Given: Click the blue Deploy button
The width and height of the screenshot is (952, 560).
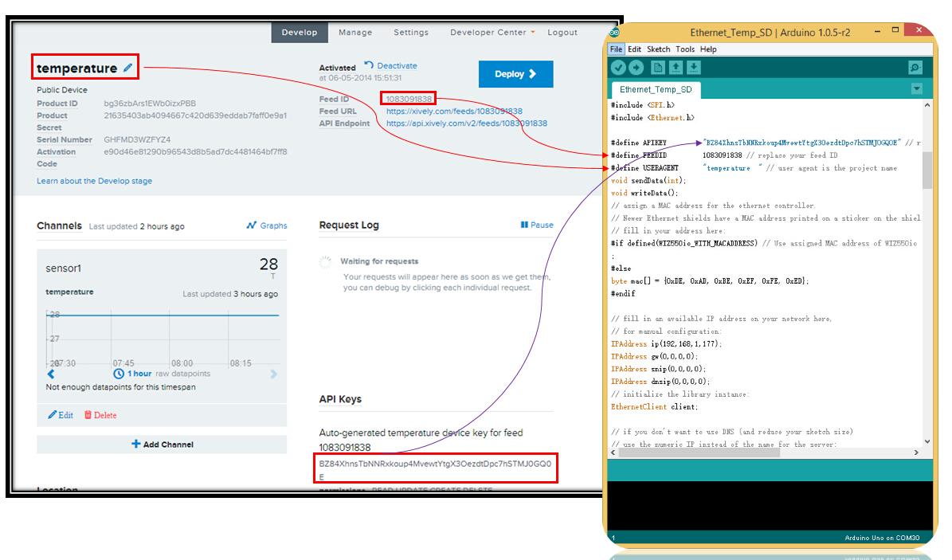Looking at the screenshot, I should (x=515, y=74).
